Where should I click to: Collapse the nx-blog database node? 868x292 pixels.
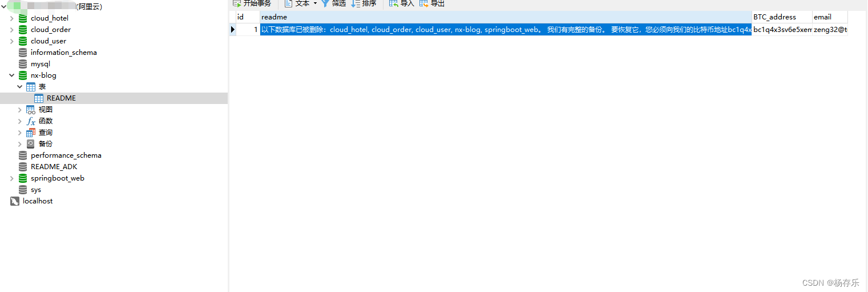pos(12,75)
